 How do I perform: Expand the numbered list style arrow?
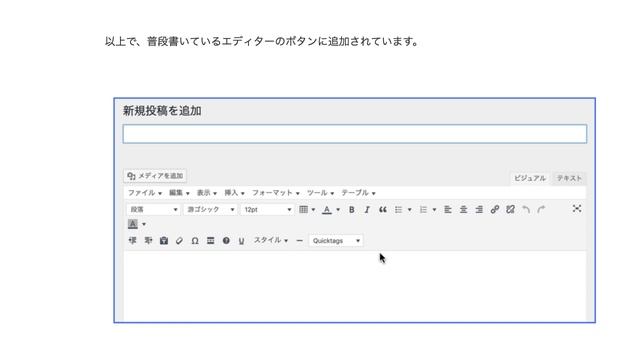click(434, 210)
